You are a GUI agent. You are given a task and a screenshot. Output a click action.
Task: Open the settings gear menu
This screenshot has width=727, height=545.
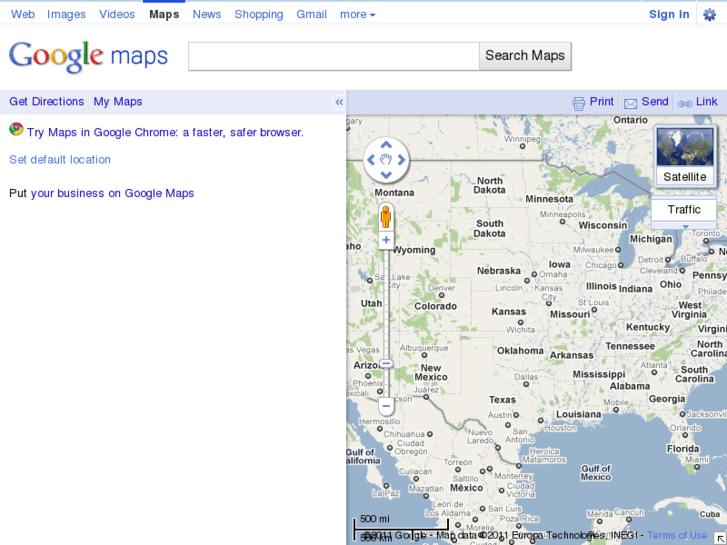[x=709, y=15]
